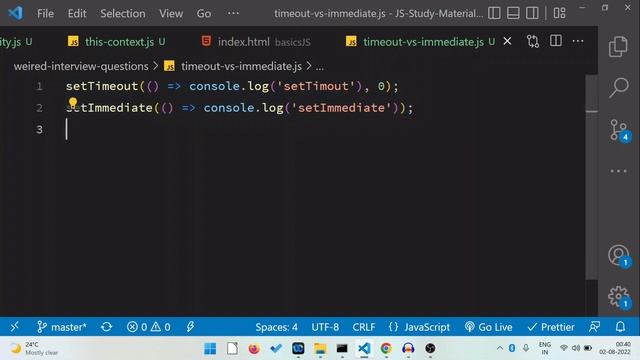Open Google Chrome from the taskbar
The height and width of the screenshot is (360, 640).
(x=386, y=349)
